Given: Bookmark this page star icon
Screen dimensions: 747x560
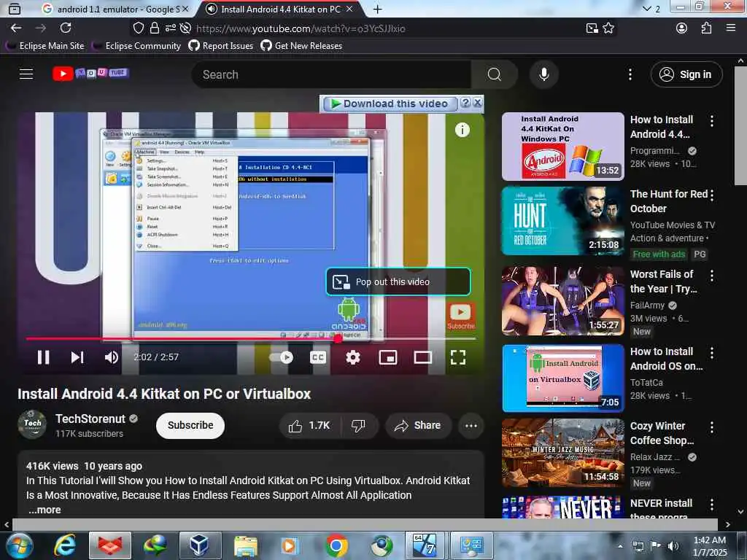Looking at the screenshot, I should [608, 28].
